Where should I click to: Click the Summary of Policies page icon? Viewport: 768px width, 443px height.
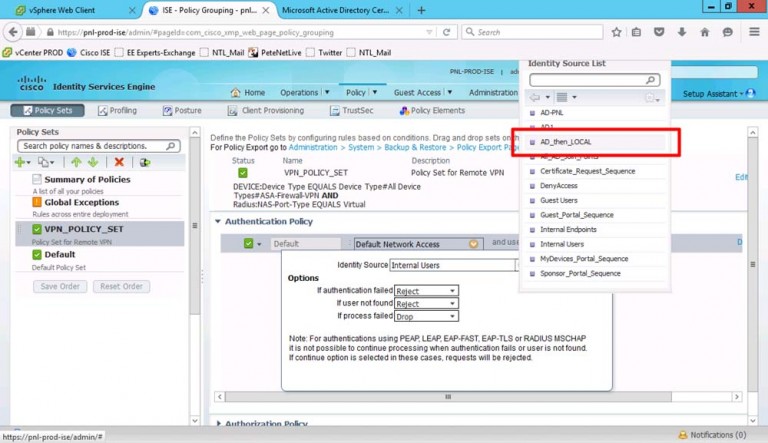click(37, 179)
